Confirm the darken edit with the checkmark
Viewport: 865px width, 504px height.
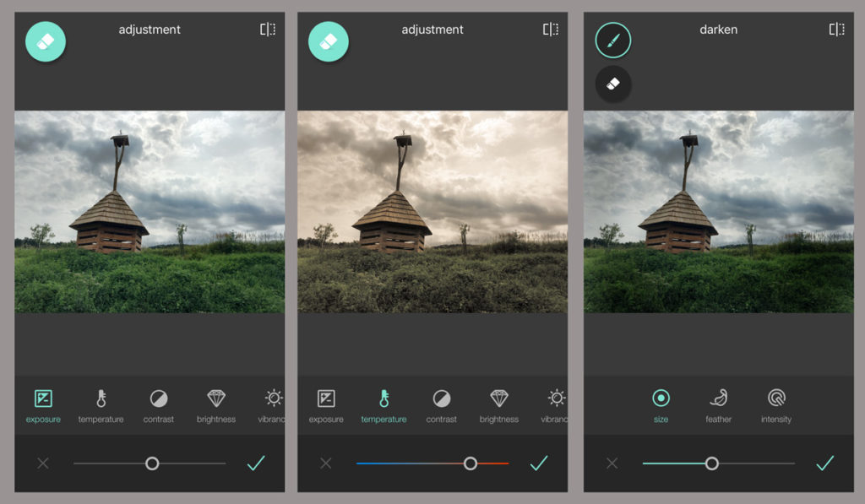pos(824,463)
